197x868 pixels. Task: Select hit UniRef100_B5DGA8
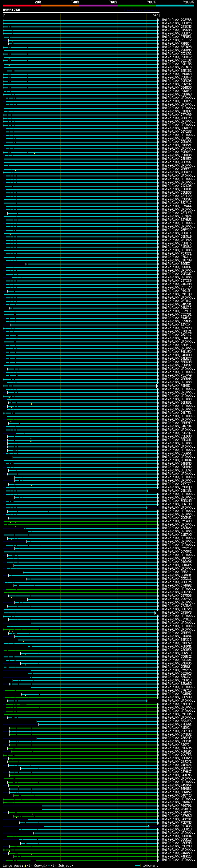(x=177, y=94)
